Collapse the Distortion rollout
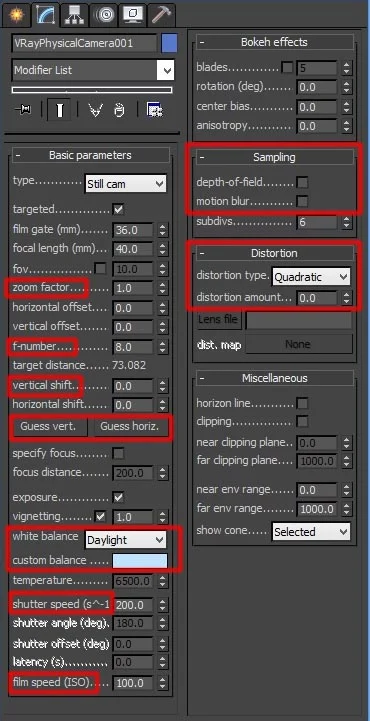This screenshot has height=721, width=370. click(x=275, y=253)
